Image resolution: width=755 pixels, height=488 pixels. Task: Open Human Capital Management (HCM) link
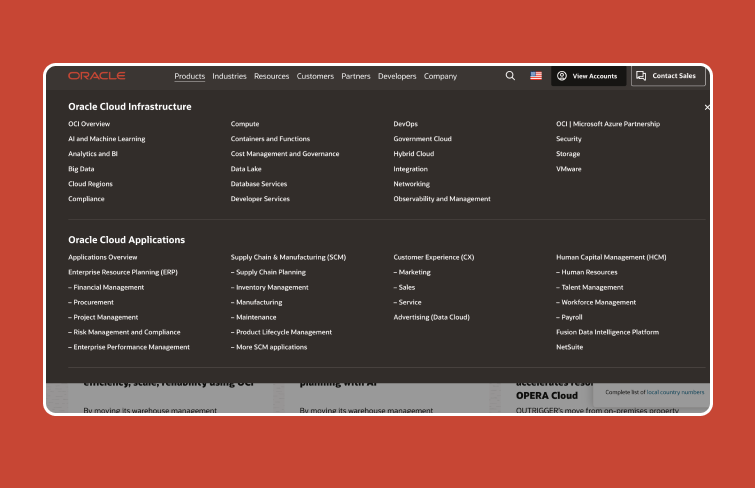611,257
